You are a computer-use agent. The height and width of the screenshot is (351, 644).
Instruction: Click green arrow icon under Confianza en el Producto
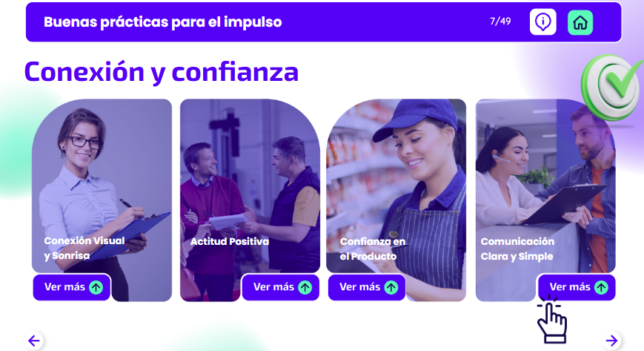tap(391, 287)
